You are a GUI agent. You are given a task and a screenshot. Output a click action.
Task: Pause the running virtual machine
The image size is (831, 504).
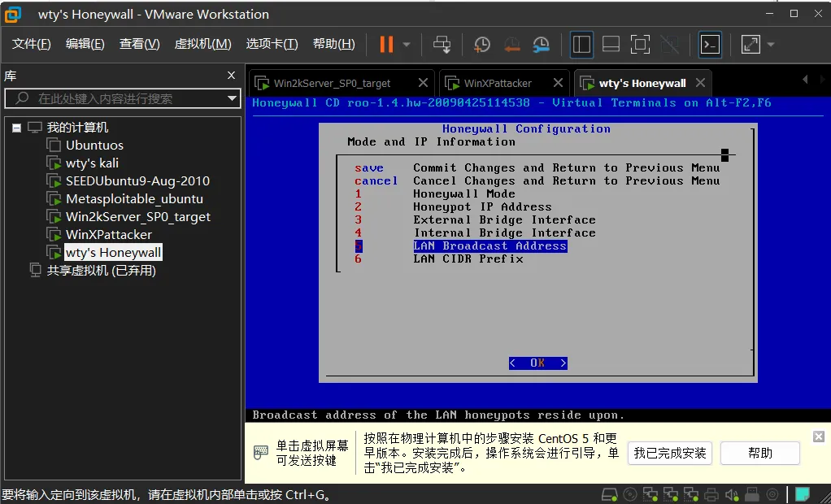point(386,44)
